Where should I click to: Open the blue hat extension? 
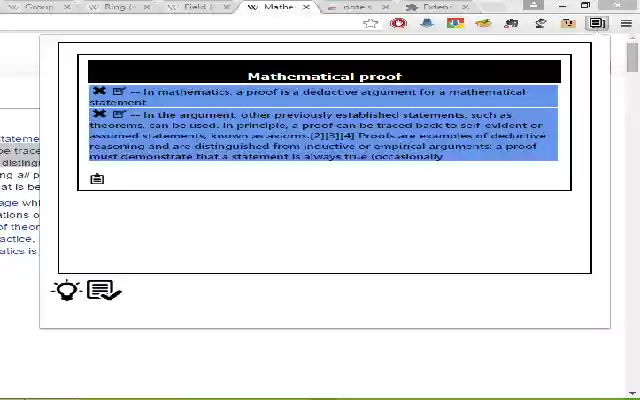coord(427,23)
